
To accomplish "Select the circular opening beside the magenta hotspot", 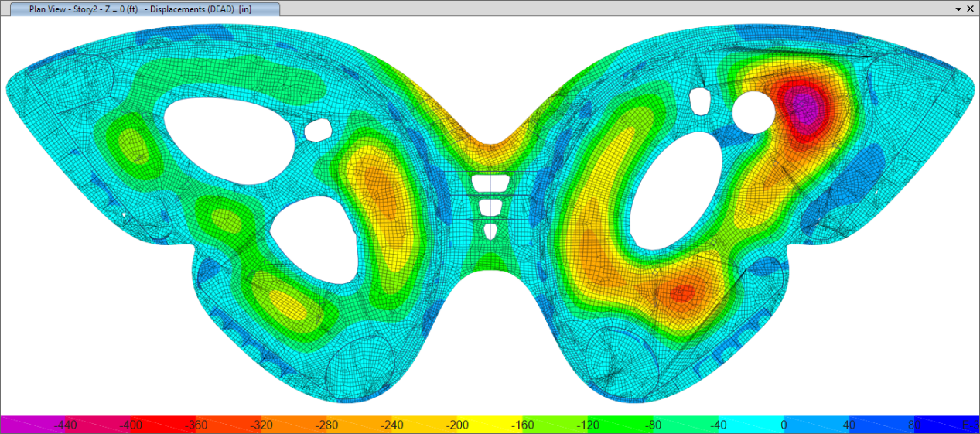I will click(753, 111).
